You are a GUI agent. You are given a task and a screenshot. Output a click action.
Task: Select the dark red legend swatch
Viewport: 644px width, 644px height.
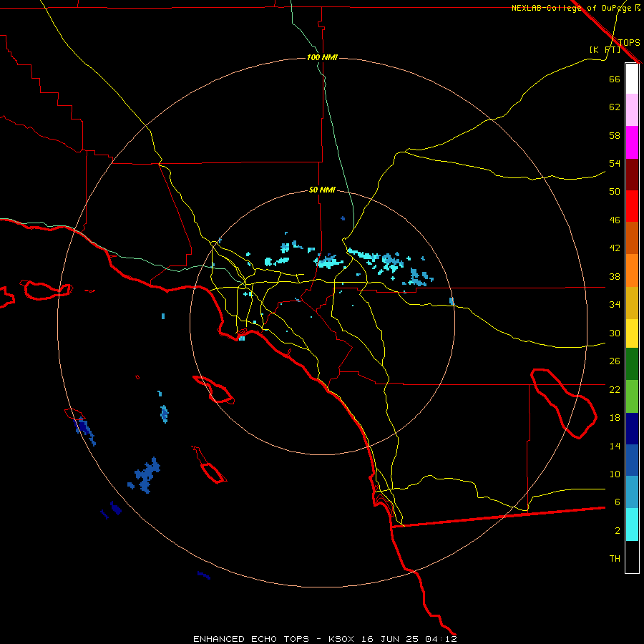(632, 175)
